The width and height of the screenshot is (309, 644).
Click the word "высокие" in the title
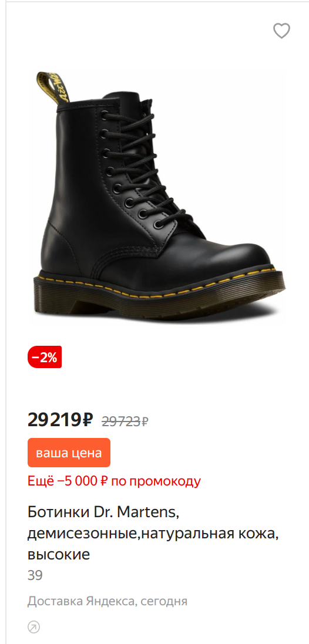[x=59, y=555]
